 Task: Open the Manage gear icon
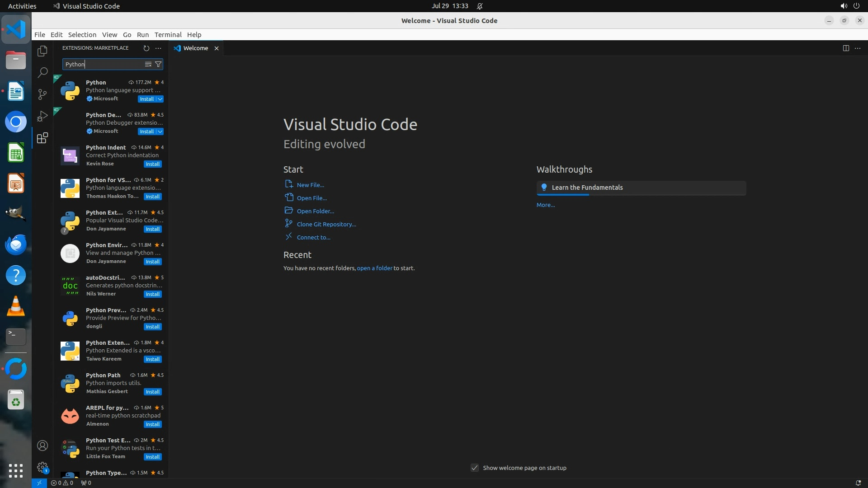pyautogui.click(x=42, y=467)
